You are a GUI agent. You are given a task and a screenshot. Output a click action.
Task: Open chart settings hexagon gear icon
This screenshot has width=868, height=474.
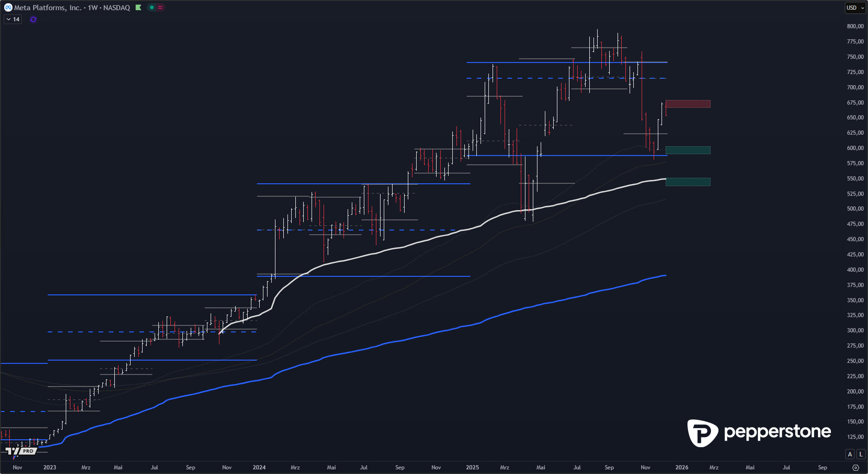(856, 468)
